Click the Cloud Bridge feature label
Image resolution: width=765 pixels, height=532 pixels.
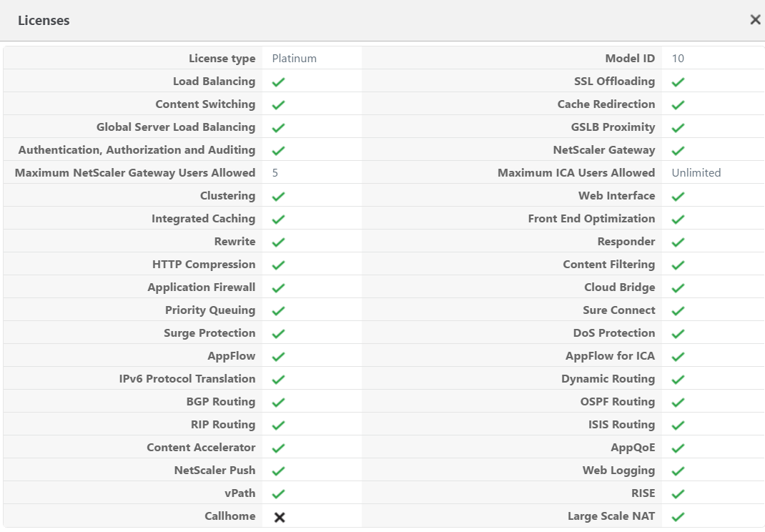click(619, 287)
